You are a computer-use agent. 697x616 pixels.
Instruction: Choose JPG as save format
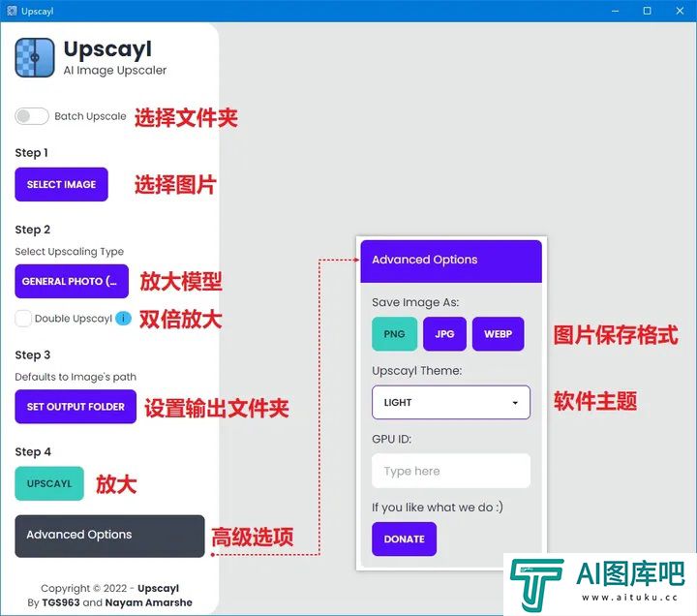444,334
